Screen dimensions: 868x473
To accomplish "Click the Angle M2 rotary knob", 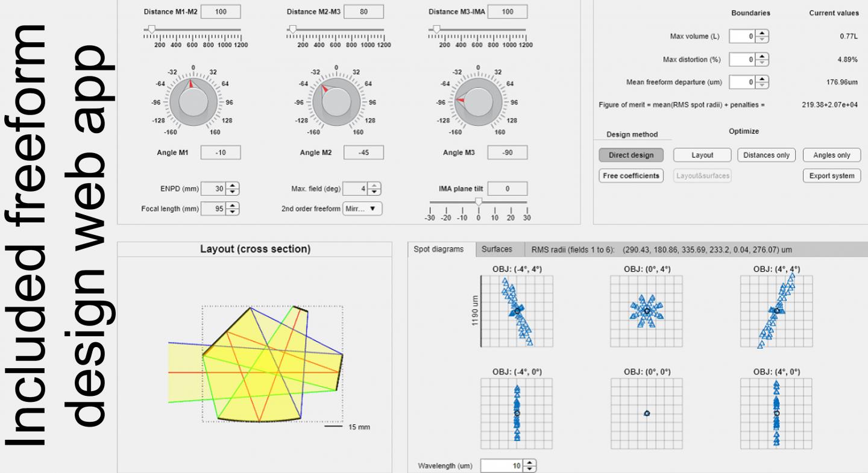I will (336, 102).
